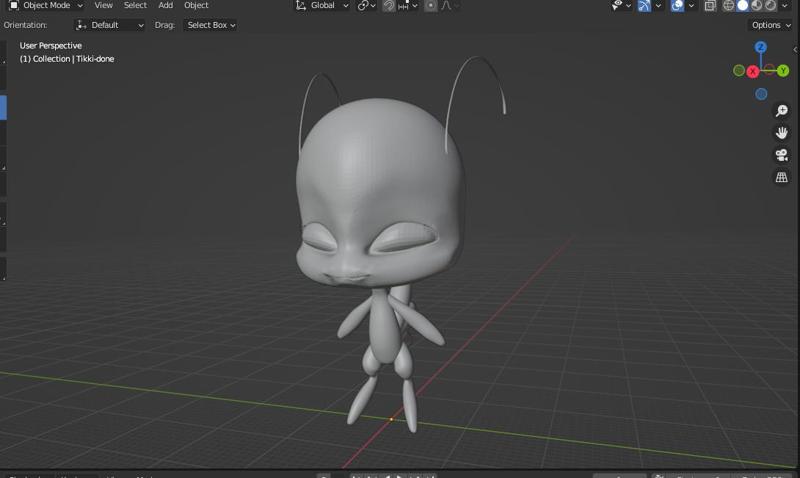Switch to wireframe viewport shading

(x=729, y=5)
